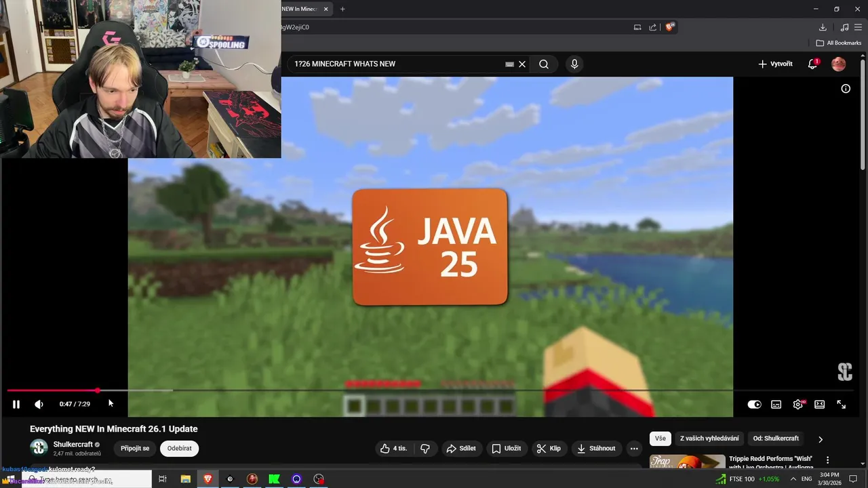
Task: Open the Trippie Redd recommended video thumbnail
Action: [687, 462]
